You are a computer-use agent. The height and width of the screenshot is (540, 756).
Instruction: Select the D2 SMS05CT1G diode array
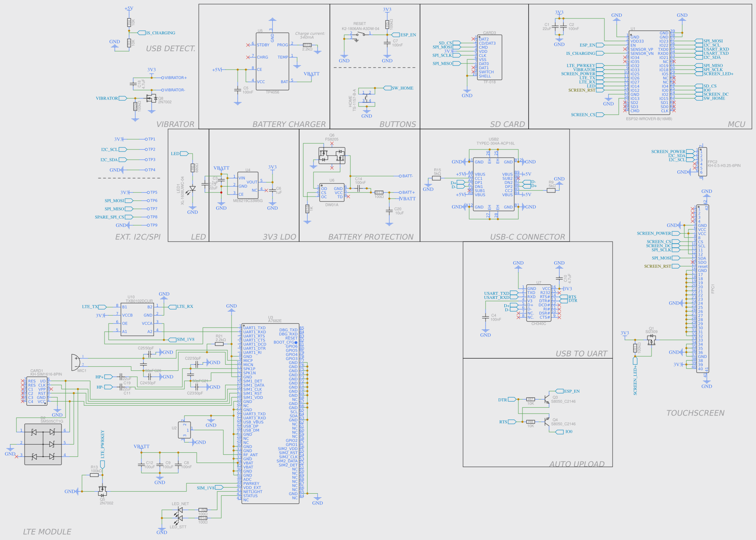tap(43, 444)
